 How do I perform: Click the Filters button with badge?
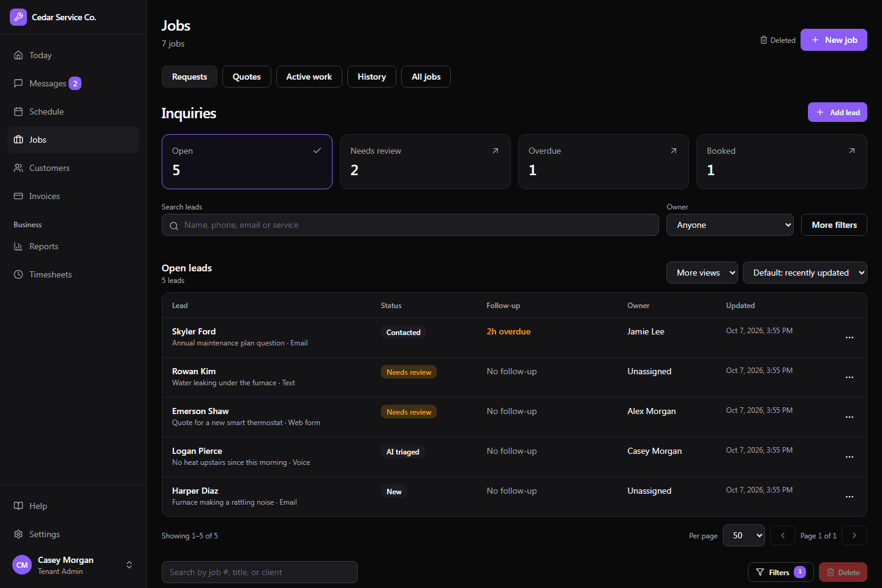[x=781, y=572]
